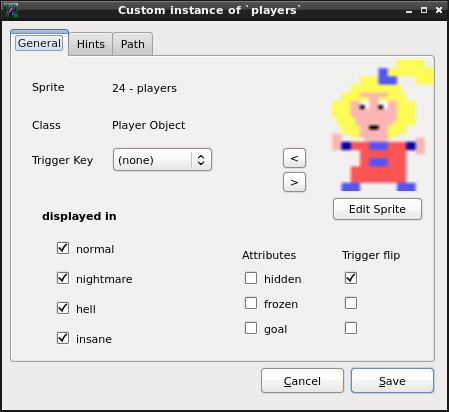Viewport: 449px width, 412px height.
Task: Uncheck the 'nightmare' display checkbox
Action: click(x=63, y=278)
